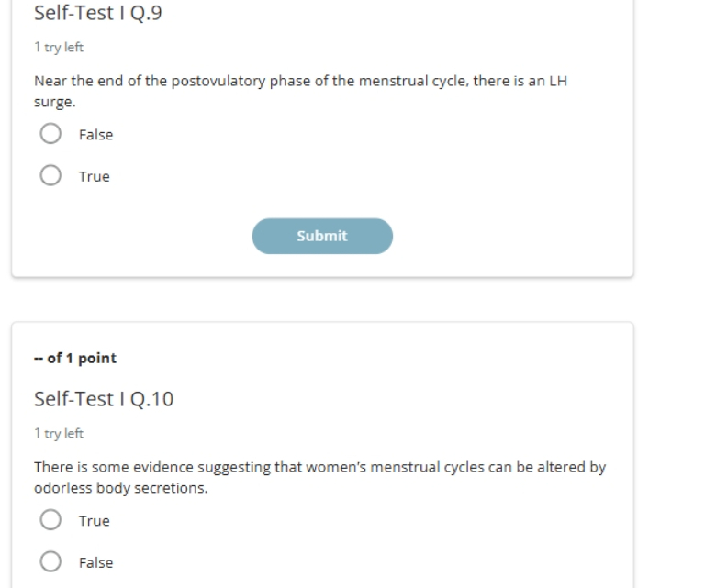Click the 'True' label text under Q.10
This screenshot has width=705, height=588.
[94, 521]
